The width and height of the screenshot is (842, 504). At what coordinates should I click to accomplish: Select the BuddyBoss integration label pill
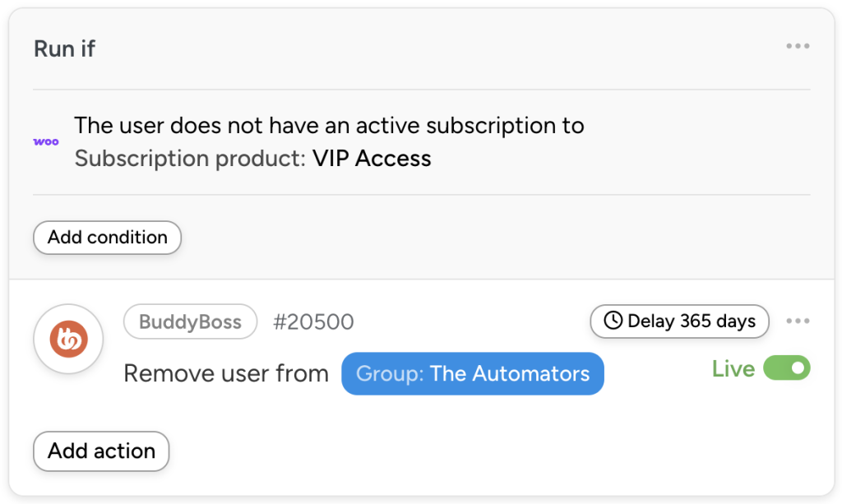[190, 321]
